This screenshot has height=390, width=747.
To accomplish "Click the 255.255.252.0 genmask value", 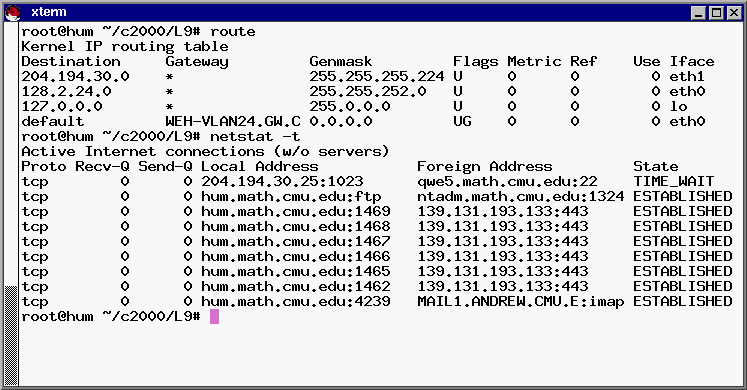I will [368, 91].
